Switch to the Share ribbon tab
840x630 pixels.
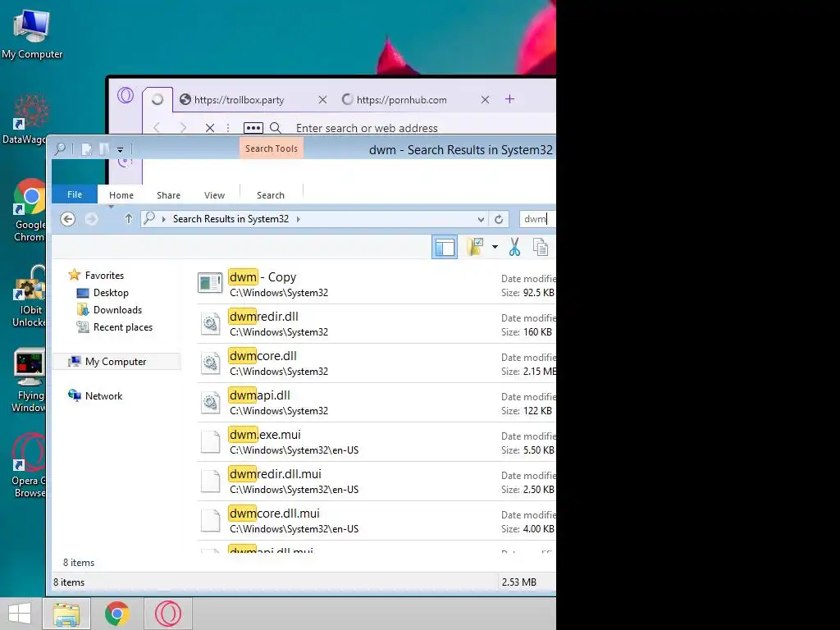168,195
